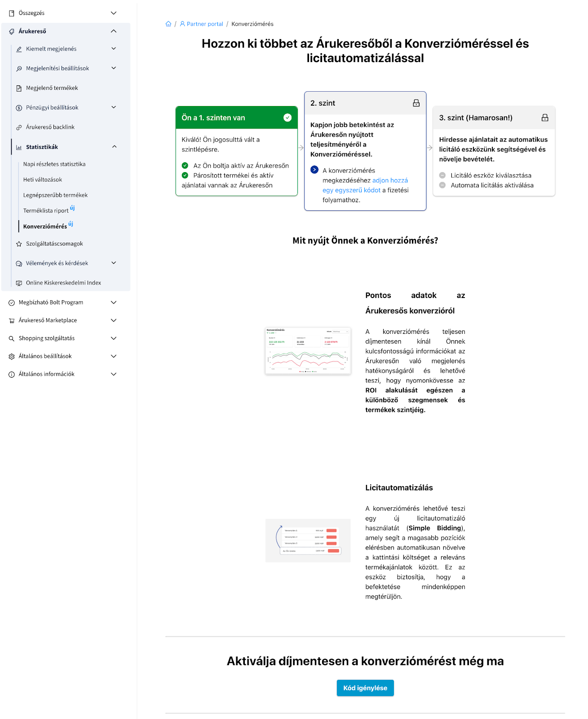588x719 pixels.
Task: Click grey status dot for Automata licitálás aktiválása
Action: 442,185
